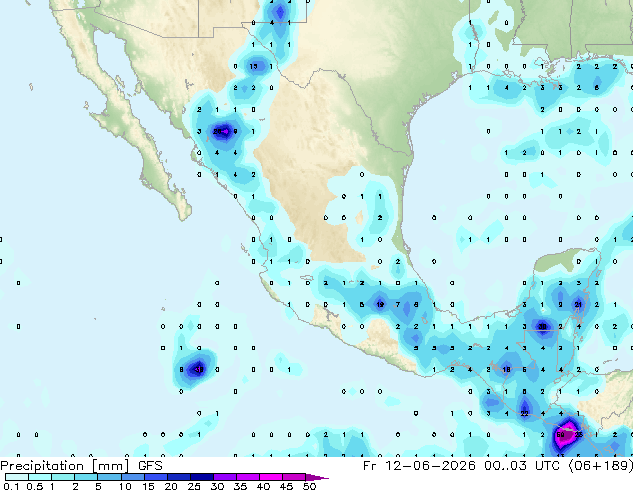Screen dimensions: 634x490
Task: Click the "[mm]" unit label
Action: pyautogui.click(x=111, y=466)
